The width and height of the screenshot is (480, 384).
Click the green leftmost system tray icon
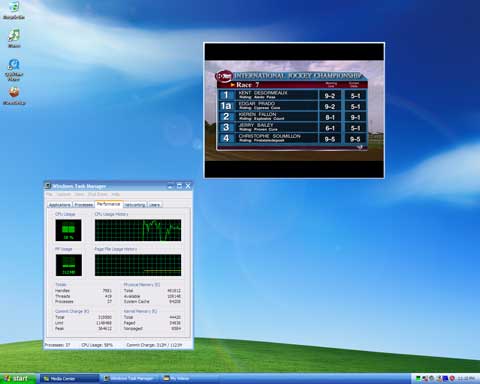418,378
